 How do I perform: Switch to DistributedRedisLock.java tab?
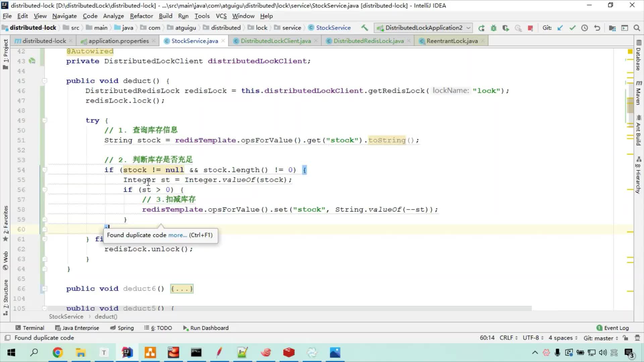[369, 41]
